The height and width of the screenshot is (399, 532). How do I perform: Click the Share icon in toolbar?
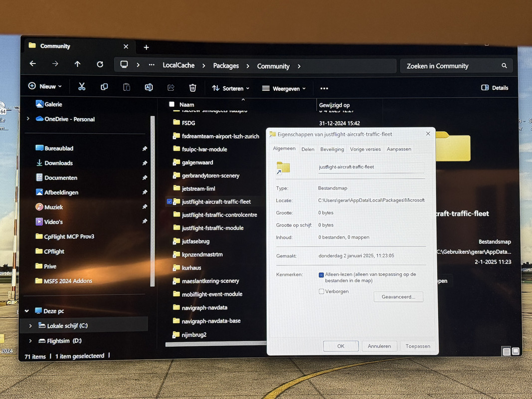pyautogui.click(x=171, y=88)
